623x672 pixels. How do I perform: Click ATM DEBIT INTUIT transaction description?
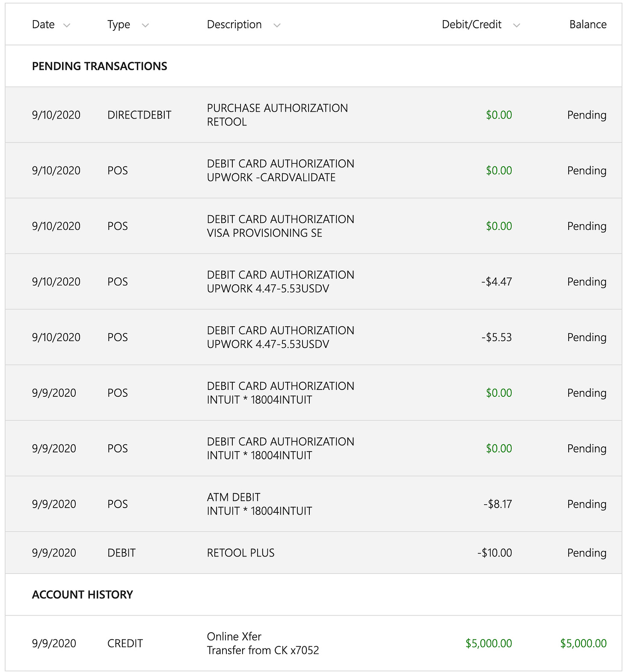(x=260, y=504)
